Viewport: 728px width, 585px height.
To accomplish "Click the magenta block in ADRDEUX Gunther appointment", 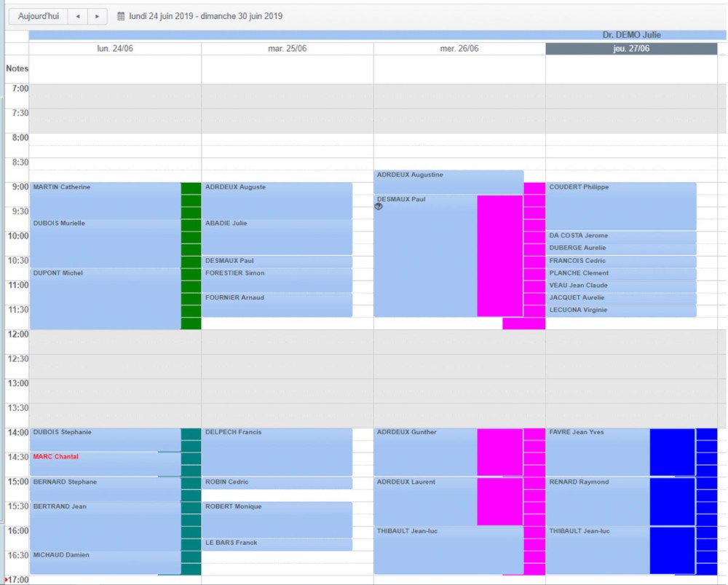I will pos(499,452).
